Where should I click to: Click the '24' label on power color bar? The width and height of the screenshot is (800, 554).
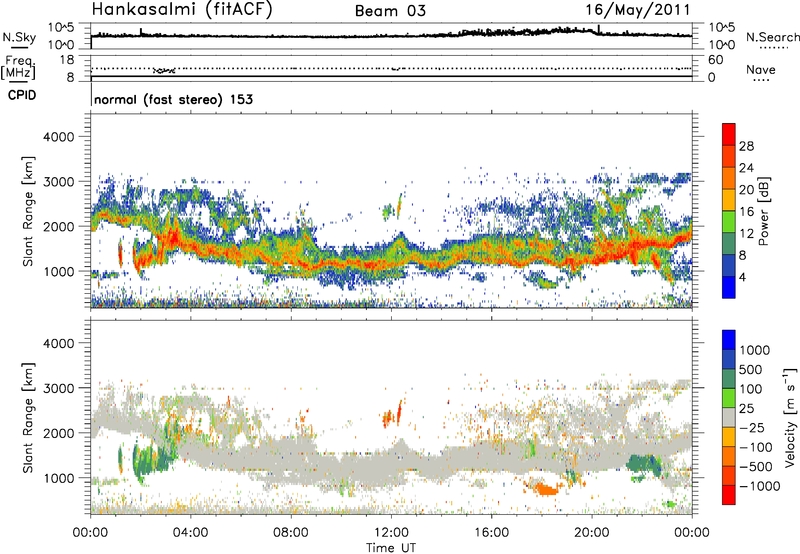[x=746, y=168]
